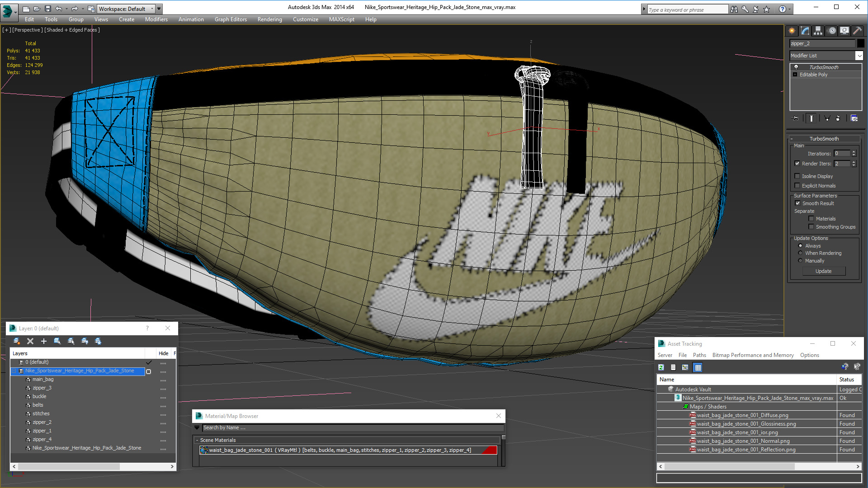Enable Separate by Smoothing Groups checkbox
868x488 pixels.
point(811,227)
